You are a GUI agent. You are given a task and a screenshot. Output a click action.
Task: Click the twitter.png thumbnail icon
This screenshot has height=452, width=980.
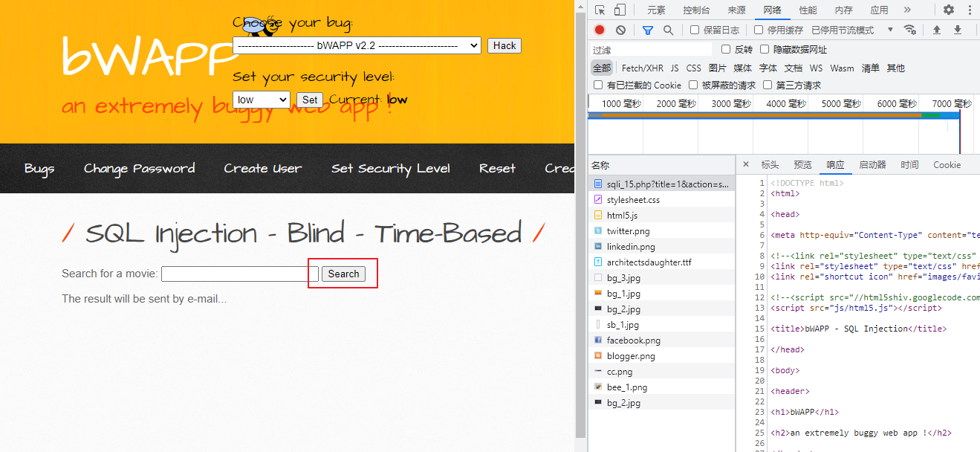(598, 231)
